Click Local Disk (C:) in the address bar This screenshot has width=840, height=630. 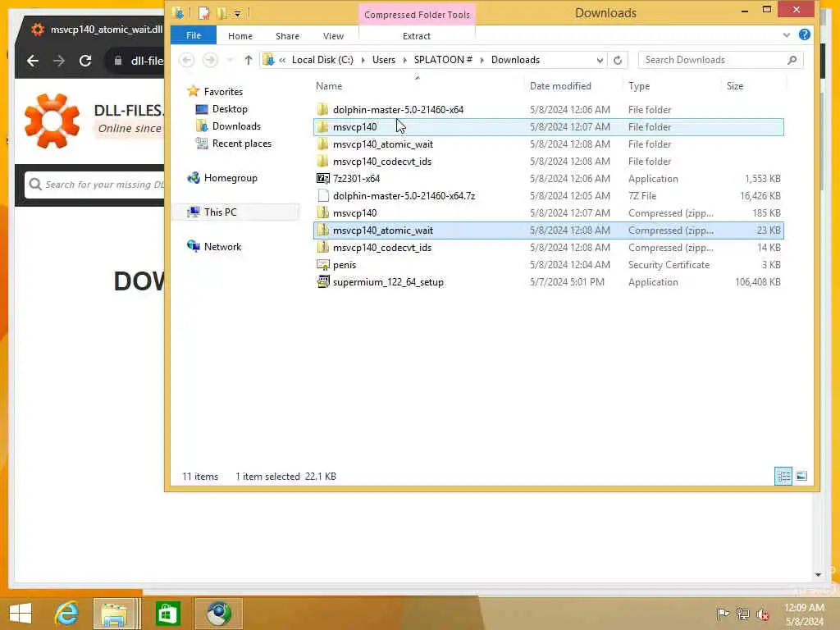(322, 60)
